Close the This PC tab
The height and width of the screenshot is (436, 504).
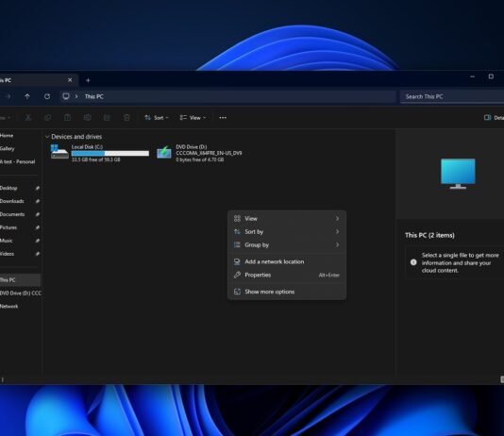70,80
